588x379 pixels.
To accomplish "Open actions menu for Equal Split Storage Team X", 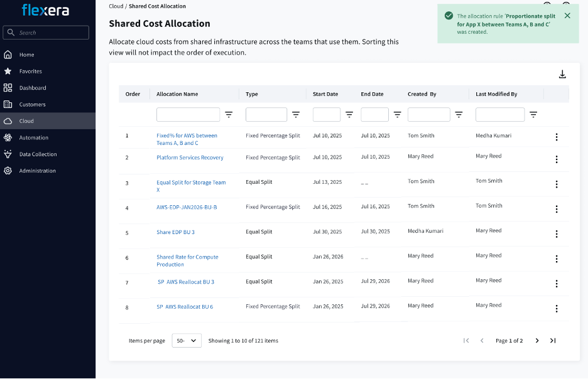I will tap(557, 184).
